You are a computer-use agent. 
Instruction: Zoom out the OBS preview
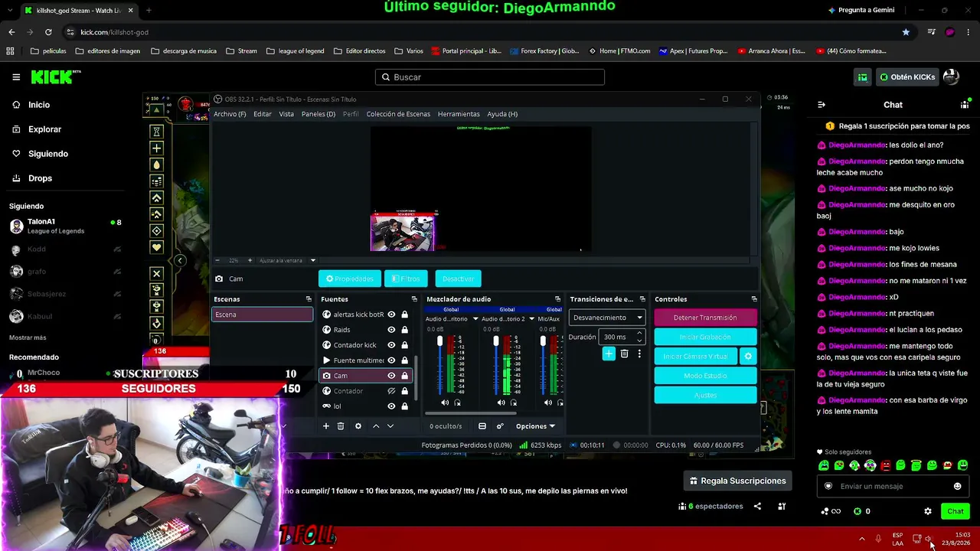click(x=217, y=260)
